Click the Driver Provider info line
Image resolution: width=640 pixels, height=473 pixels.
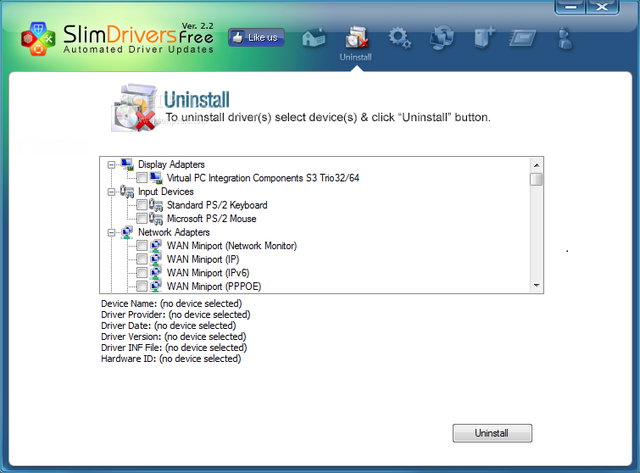(176, 315)
